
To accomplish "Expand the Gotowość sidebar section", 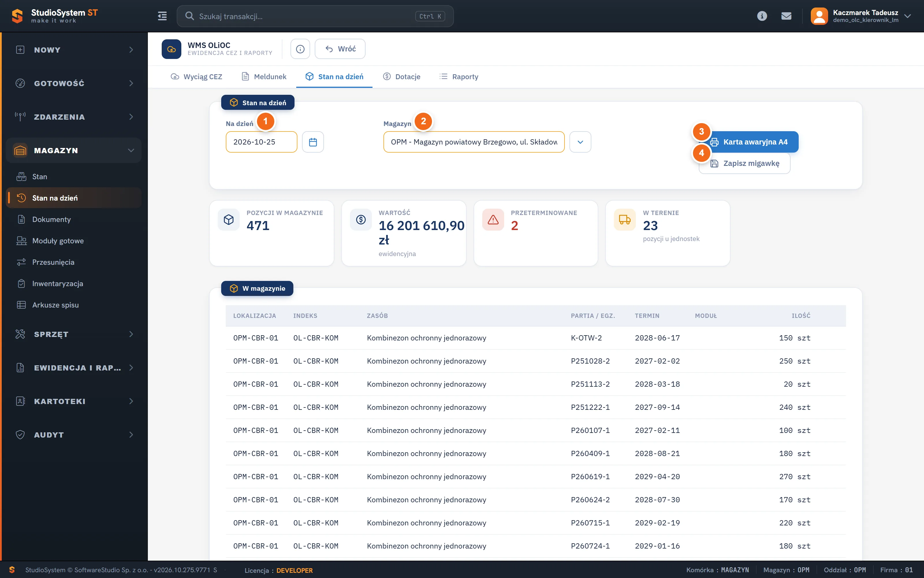I will pos(74,83).
